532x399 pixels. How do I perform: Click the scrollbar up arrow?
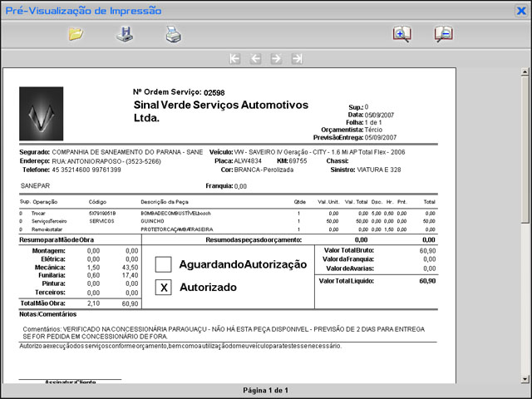coord(525,71)
